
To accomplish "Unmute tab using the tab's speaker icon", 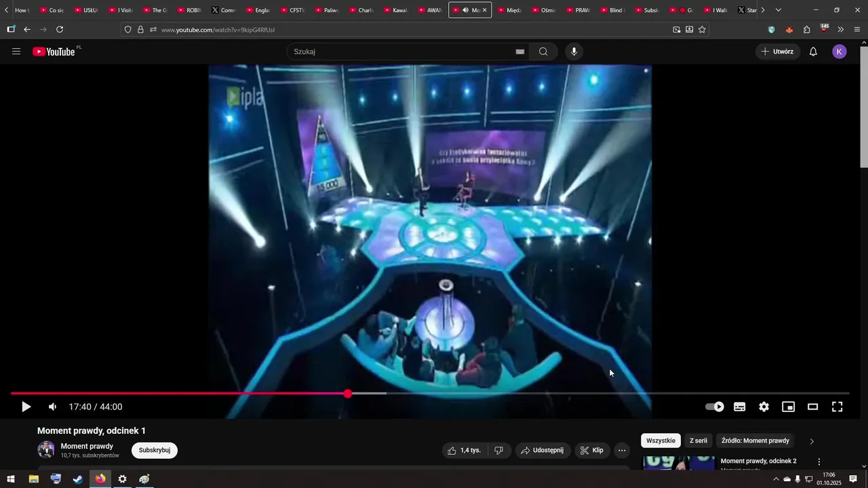I will 465,10.
